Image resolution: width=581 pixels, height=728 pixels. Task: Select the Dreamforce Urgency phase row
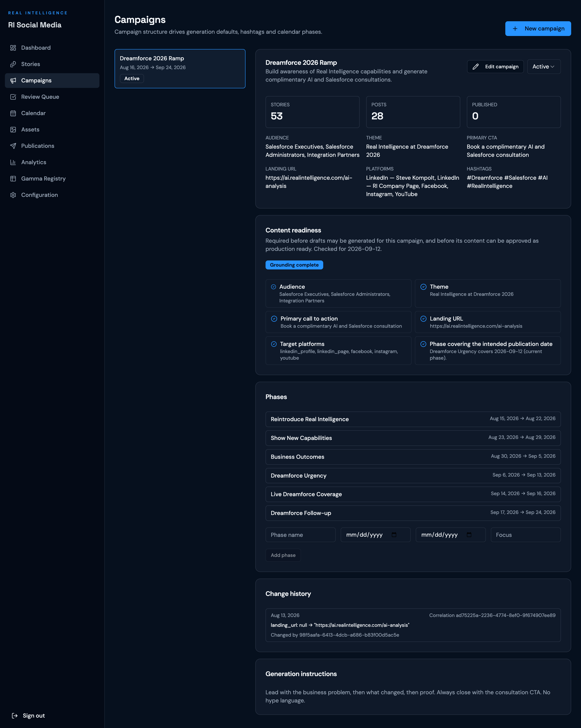pyautogui.click(x=413, y=476)
